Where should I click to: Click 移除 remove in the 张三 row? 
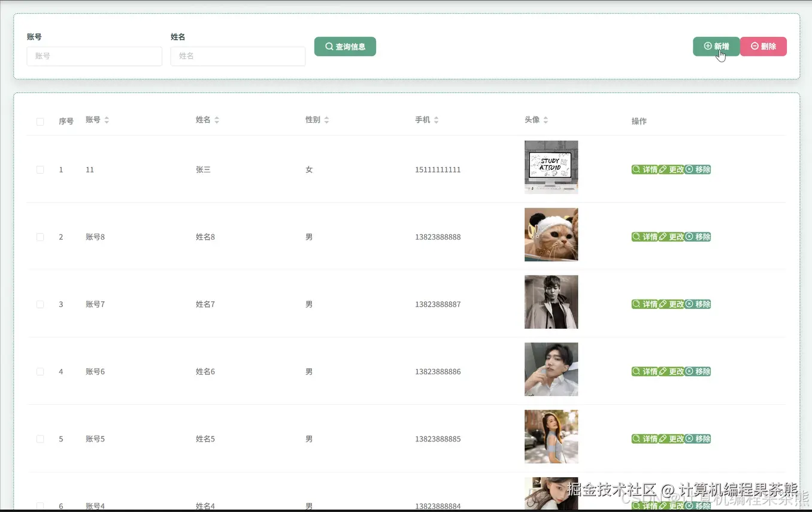[698, 169]
